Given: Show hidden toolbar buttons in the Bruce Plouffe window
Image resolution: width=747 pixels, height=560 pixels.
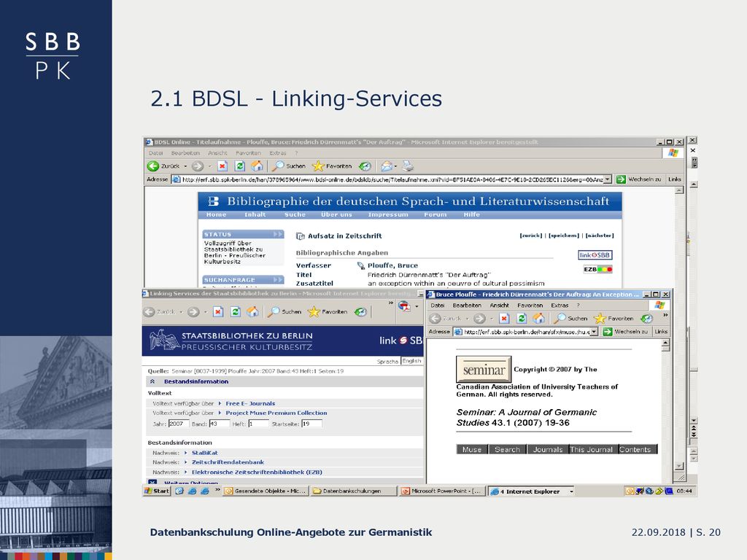Looking at the screenshot, I should click(665, 315).
